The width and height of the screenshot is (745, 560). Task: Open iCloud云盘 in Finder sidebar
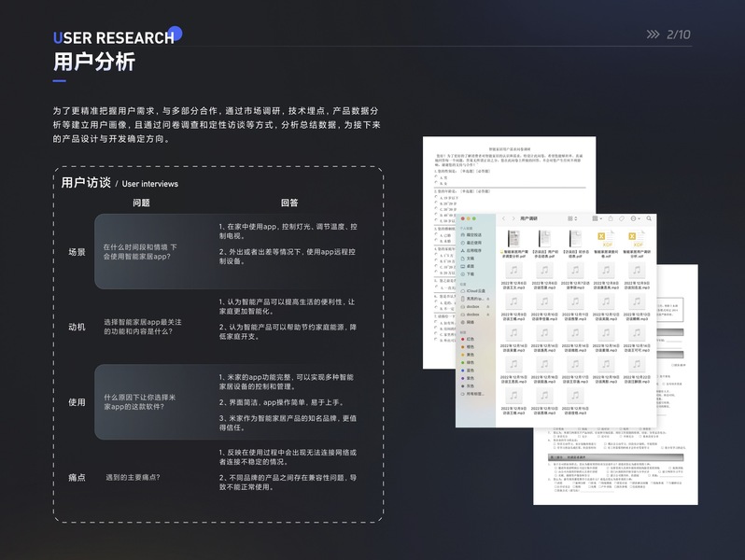pyautogui.click(x=473, y=290)
